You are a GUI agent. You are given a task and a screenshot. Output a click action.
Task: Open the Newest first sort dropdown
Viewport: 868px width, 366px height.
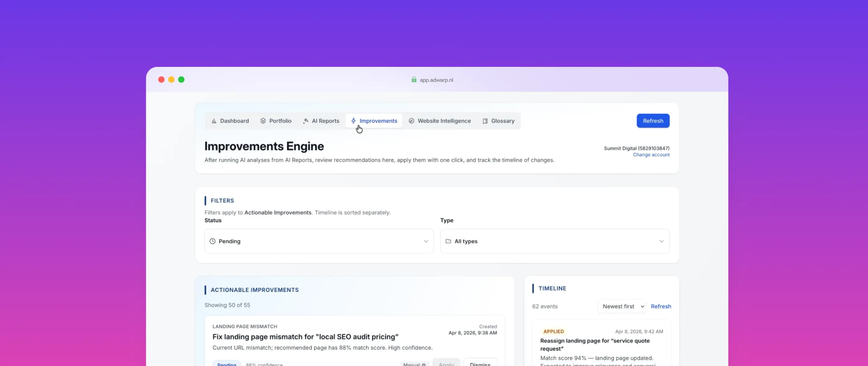tap(622, 306)
